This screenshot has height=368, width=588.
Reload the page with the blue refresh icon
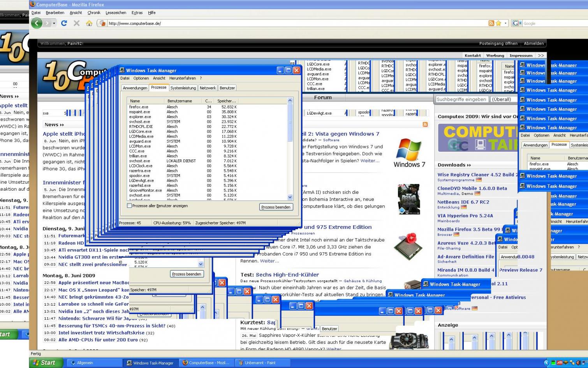click(64, 23)
